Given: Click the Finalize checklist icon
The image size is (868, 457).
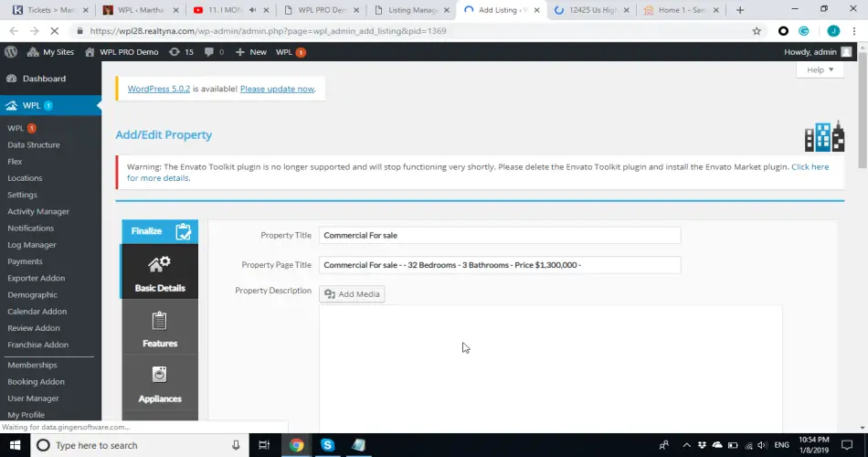Looking at the screenshot, I should (184, 231).
